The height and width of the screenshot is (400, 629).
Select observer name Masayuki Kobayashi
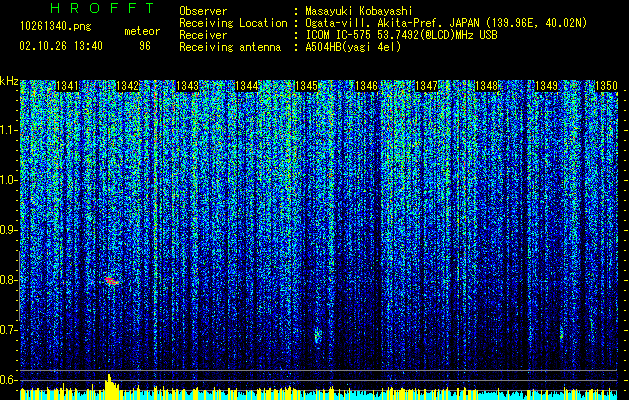click(359, 11)
